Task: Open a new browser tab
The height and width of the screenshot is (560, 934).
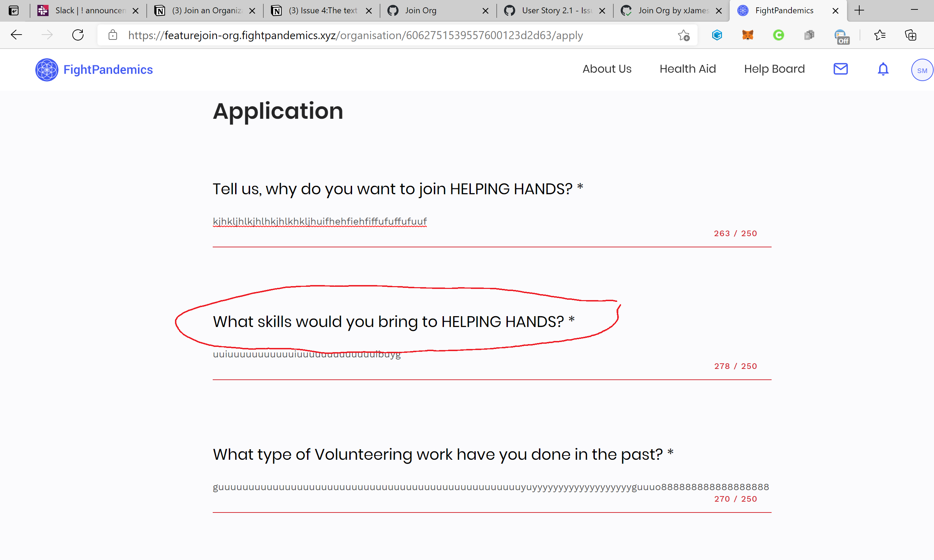Action: (x=859, y=10)
